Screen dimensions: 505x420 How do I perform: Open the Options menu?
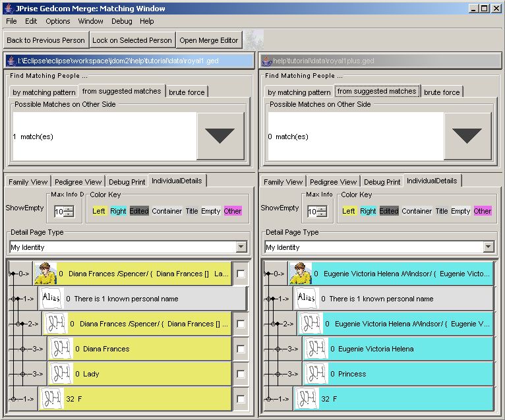pos(58,21)
